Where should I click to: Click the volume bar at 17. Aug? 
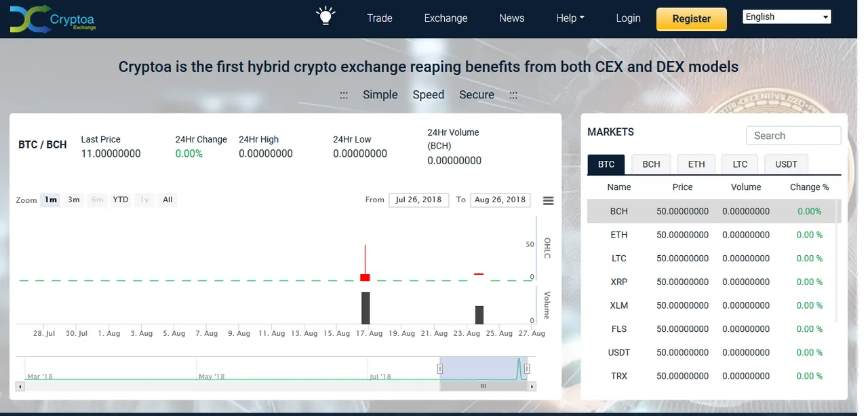[x=366, y=308]
